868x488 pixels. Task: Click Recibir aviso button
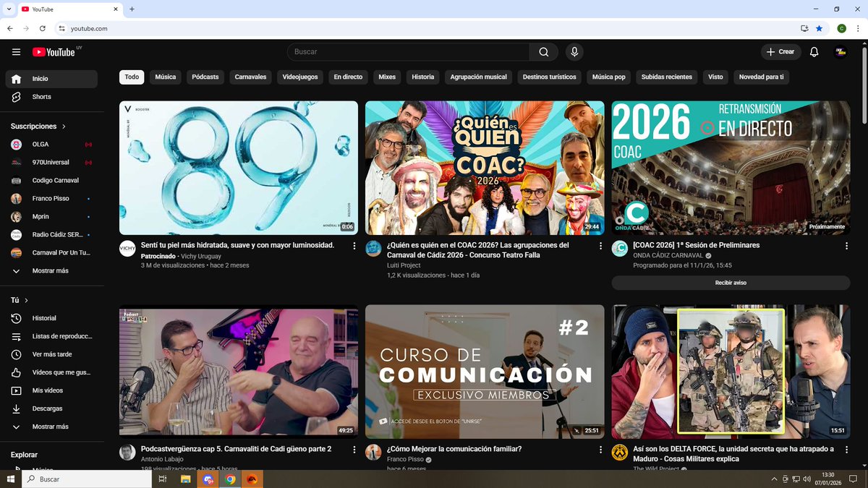coord(731,283)
